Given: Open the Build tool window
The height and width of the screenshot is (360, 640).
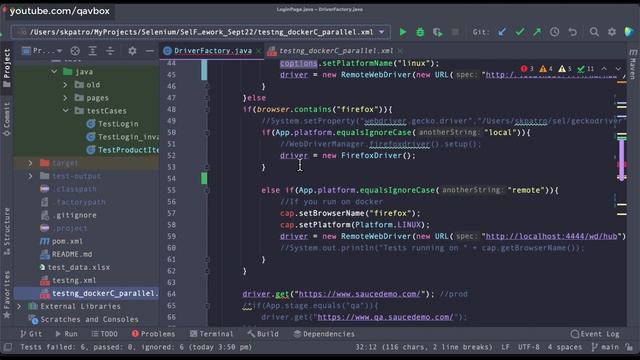Looking at the screenshot, I should (263, 334).
